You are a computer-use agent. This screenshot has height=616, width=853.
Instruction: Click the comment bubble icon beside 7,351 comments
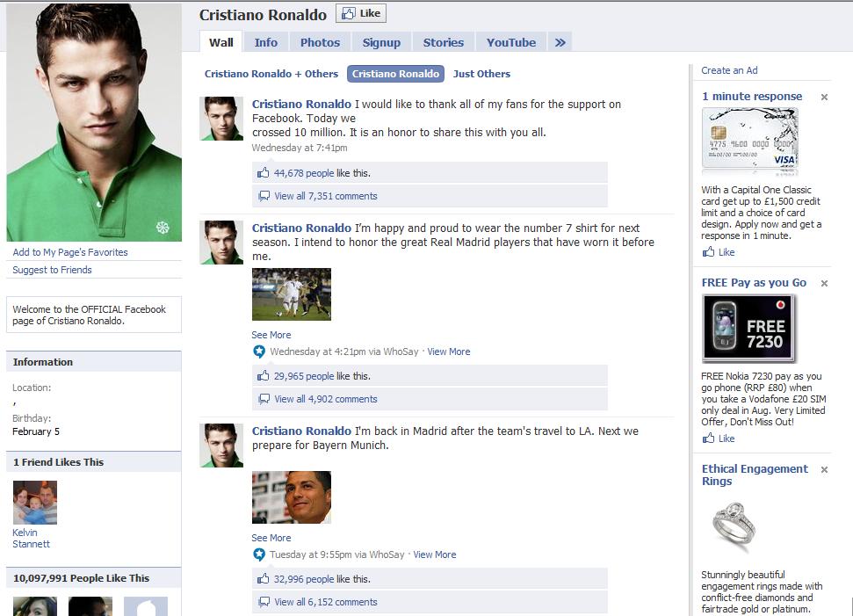[x=264, y=196]
